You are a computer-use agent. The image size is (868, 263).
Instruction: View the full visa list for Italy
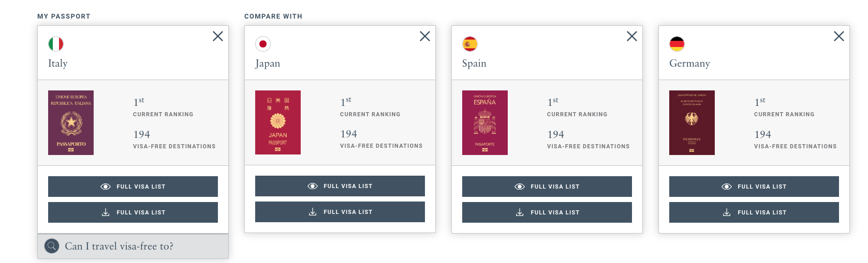tap(133, 187)
